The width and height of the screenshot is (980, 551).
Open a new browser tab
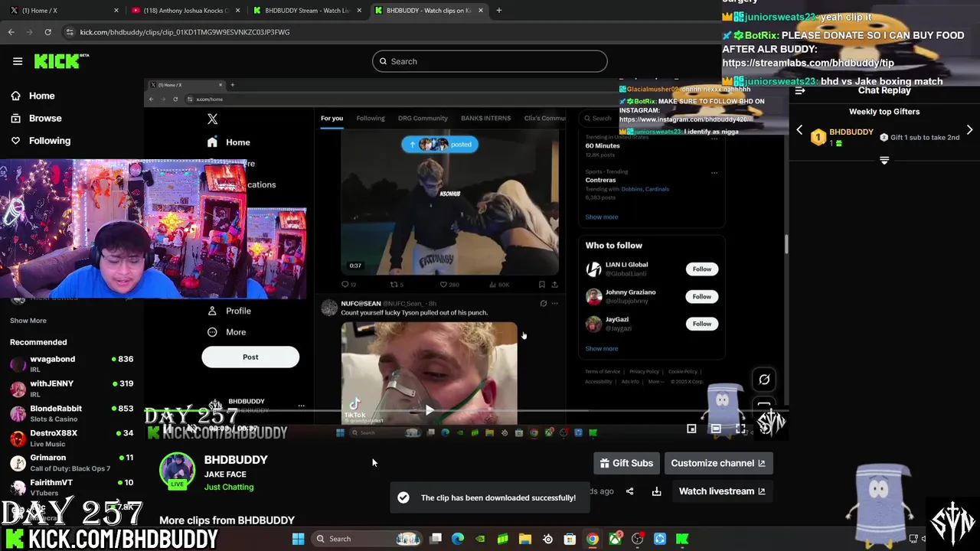[498, 10]
